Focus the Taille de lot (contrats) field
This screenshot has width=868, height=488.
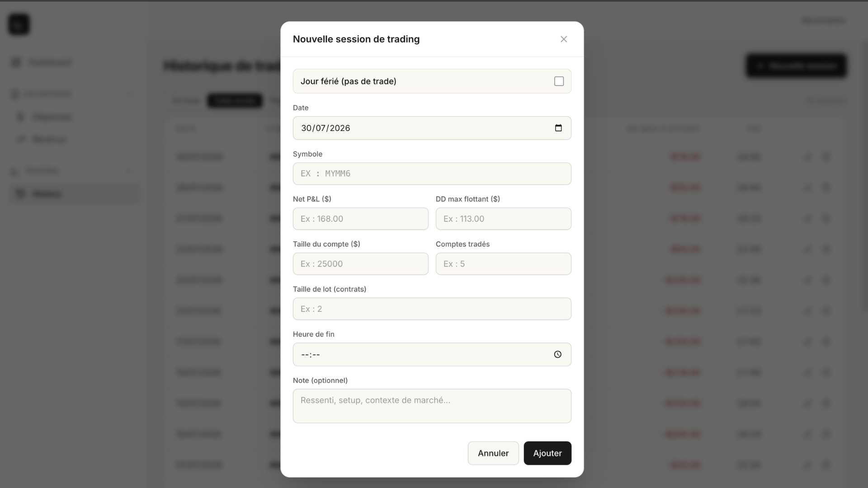pos(432,309)
